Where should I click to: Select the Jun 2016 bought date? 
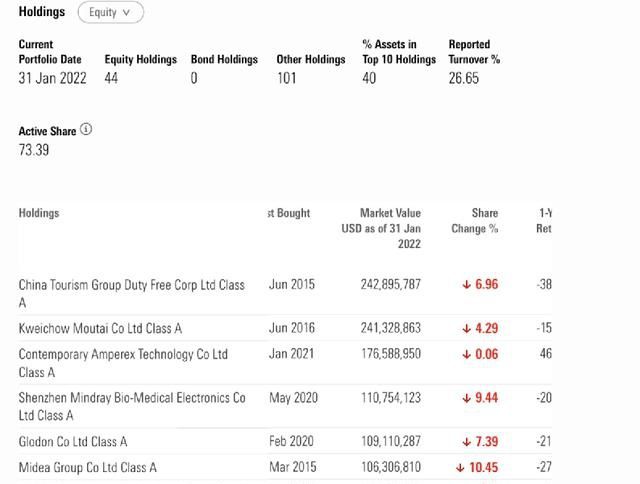pos(292,328)
